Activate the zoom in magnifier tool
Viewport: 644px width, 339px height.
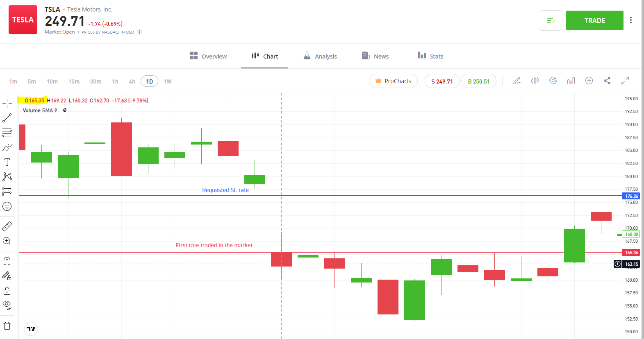(x=7, y=241)
